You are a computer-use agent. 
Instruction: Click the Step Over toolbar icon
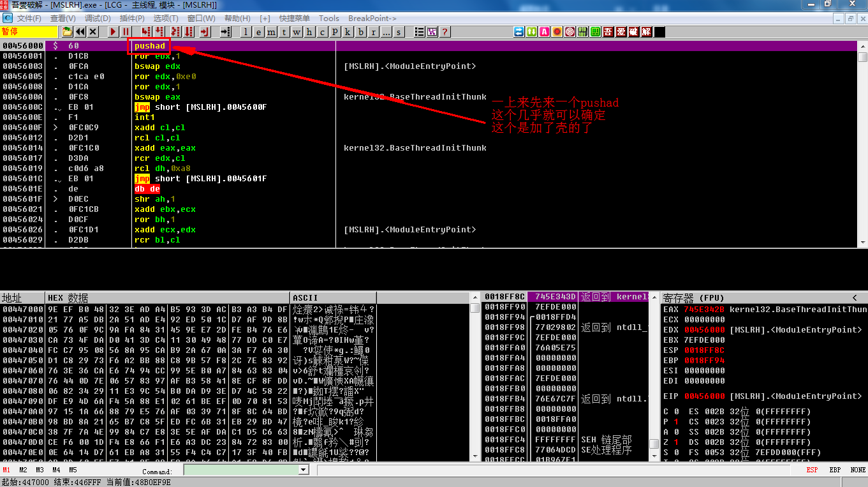tap(159, 31)
